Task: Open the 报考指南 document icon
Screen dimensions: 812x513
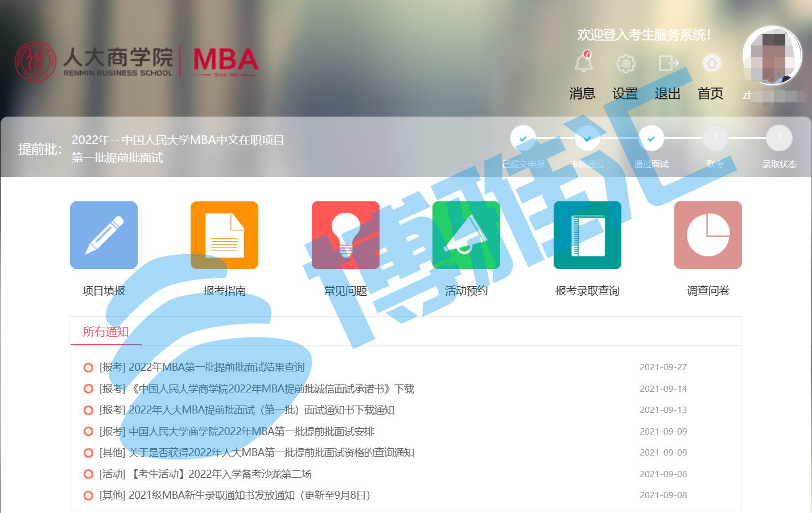Action: 224,235
